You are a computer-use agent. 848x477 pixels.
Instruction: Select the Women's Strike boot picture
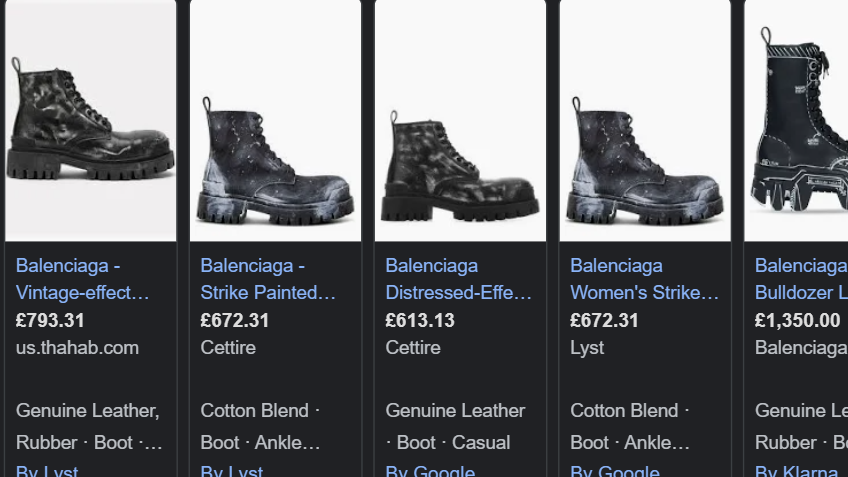(x=645, y=120)
